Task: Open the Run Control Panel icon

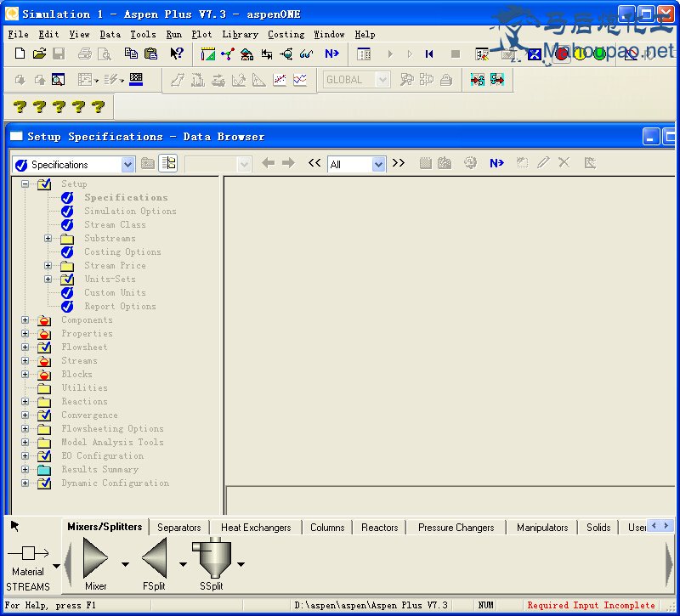Action: (x=364, y=54)
